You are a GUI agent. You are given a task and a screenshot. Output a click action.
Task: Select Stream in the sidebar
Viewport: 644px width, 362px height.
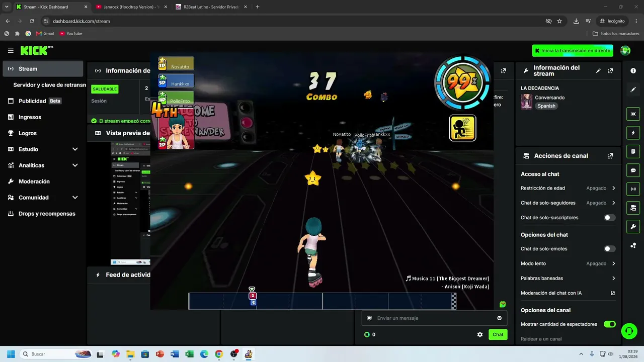coord(43,69)
